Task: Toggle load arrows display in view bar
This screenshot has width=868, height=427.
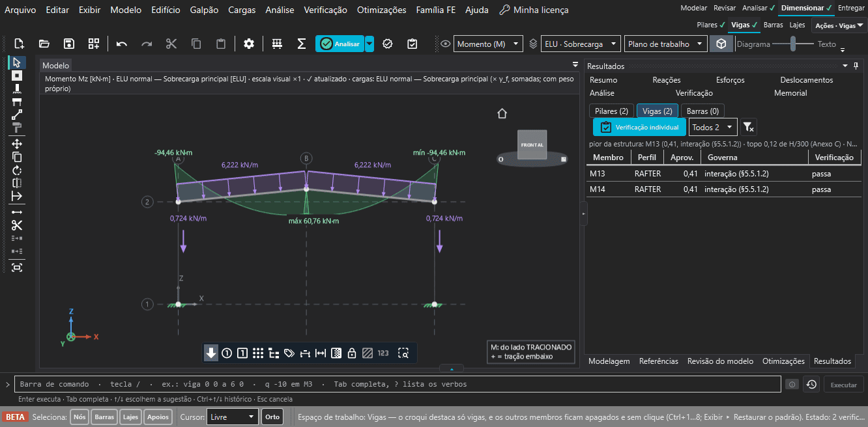Action: [x=211, y=353]
